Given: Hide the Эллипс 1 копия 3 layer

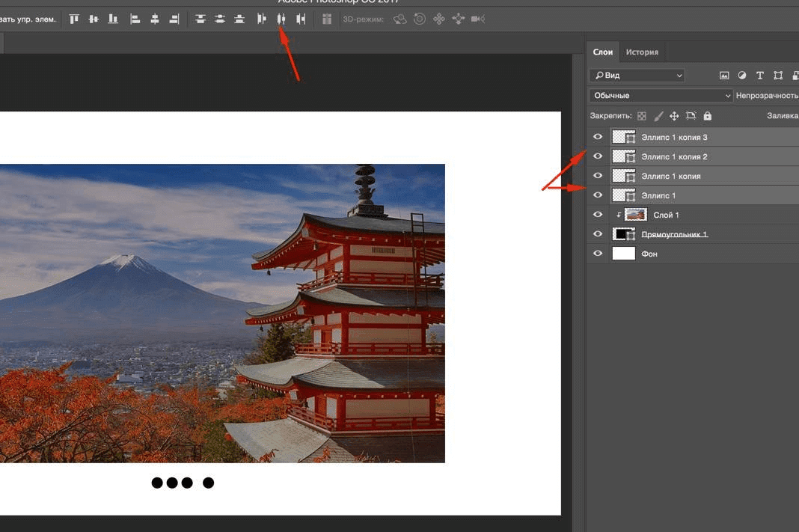Looking at the screenshot, I should pos(597,137).
